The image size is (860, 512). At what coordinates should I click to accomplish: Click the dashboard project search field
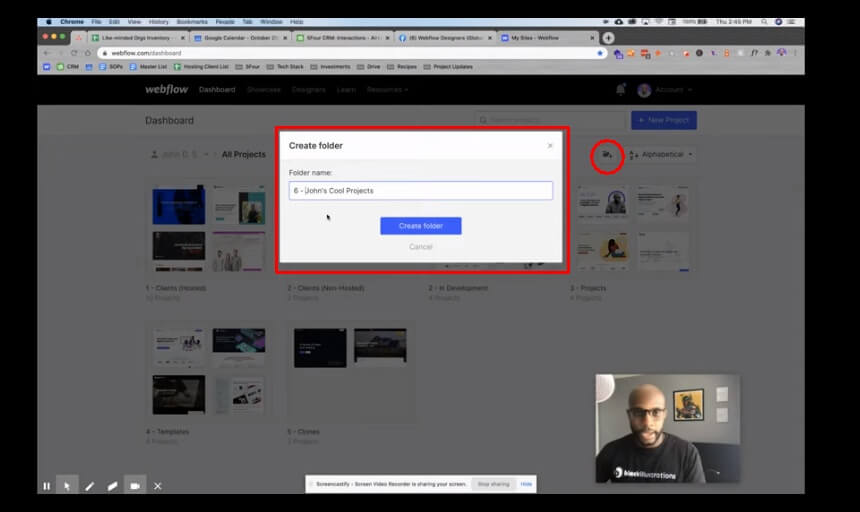[x=550, y=120]
